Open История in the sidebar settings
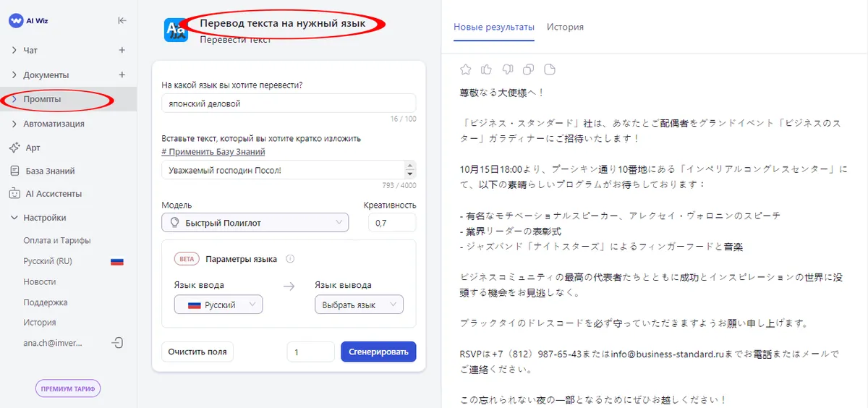This screenshot has width=868, height=408. pyautogui.click(x=40, y=323)
